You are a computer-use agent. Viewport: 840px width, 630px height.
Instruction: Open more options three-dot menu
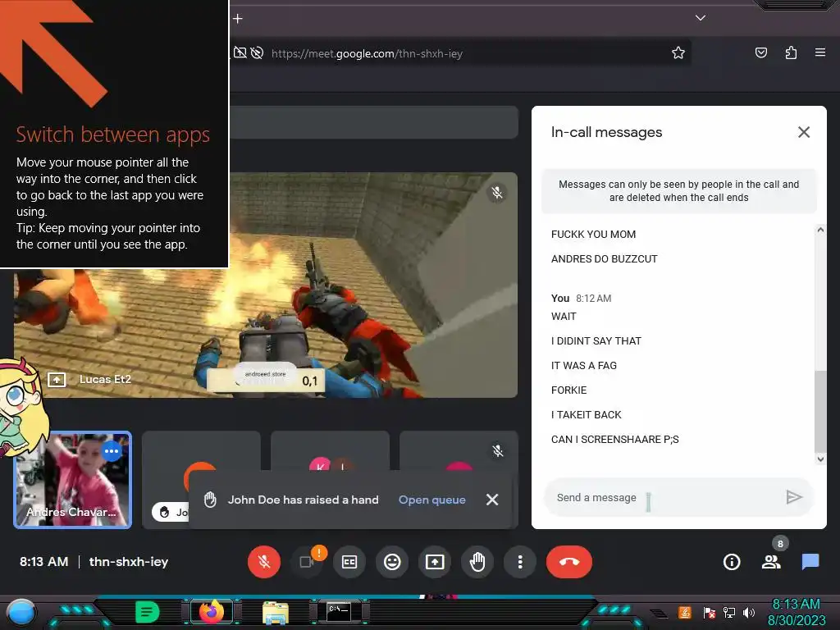tap(519, 562)
